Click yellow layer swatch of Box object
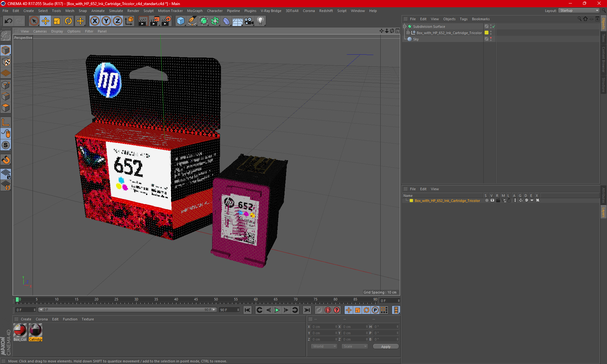This screenshot has width=607, height=364. click(487, 33)
